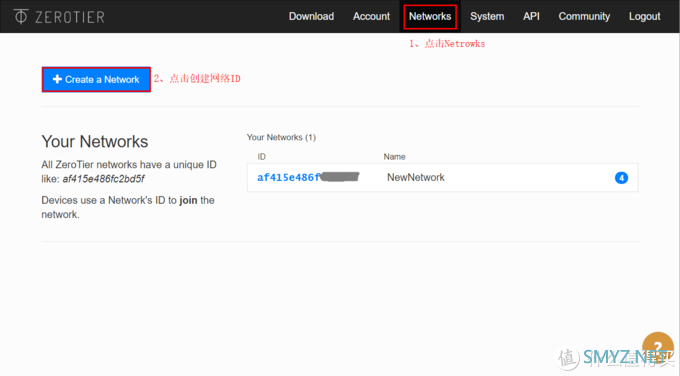Open network ID af415e486f link
680x376 pixels.
click(308, 177)
